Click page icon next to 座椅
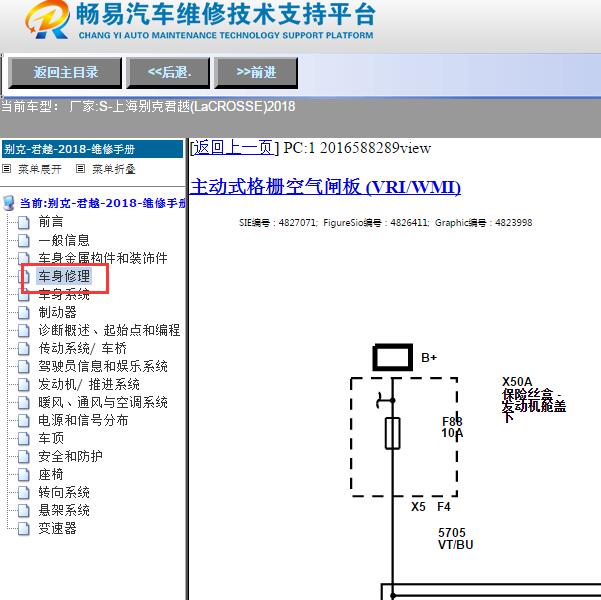 coord(24,474)
